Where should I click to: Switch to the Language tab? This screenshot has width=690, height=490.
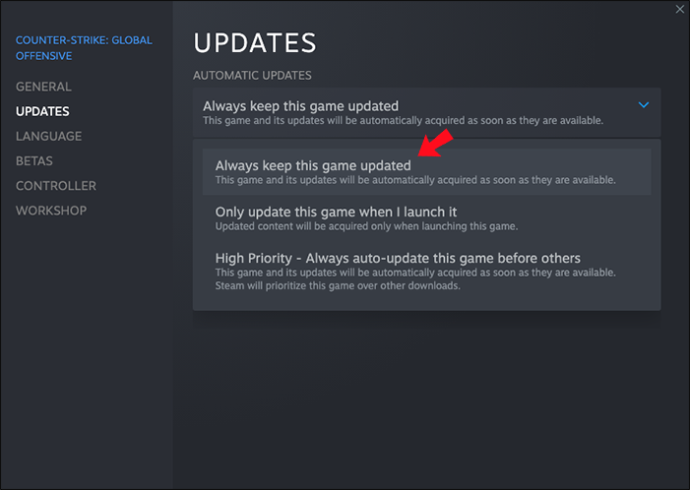coord(49,136)
